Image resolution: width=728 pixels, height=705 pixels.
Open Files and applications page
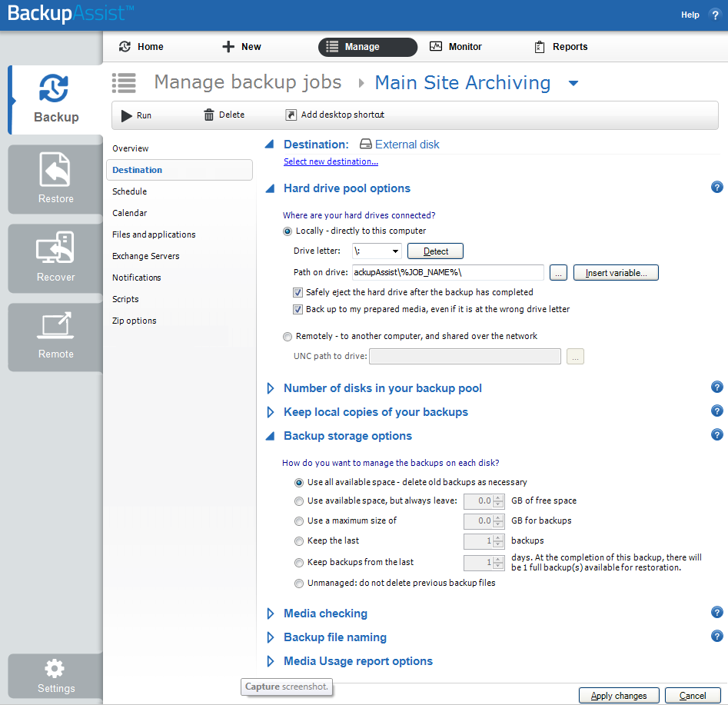(154, 234)
